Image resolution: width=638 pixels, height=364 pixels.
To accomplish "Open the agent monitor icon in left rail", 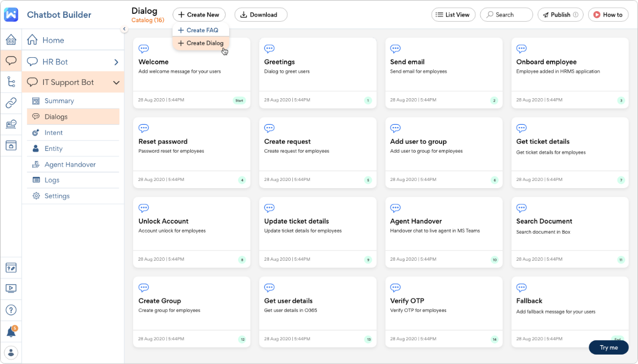I will point(11,124).
